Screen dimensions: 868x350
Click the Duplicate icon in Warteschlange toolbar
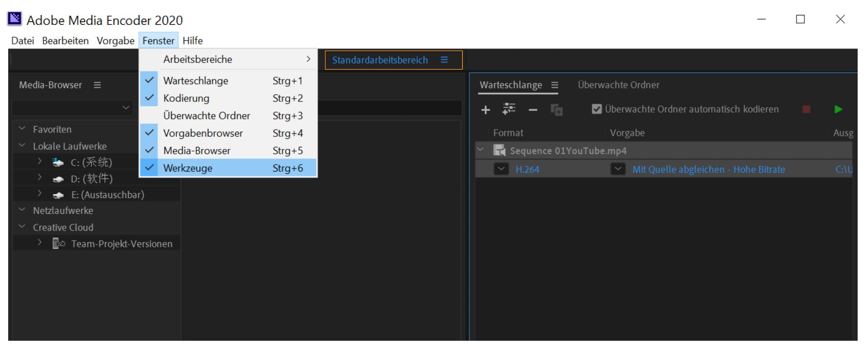pos(557,110)
